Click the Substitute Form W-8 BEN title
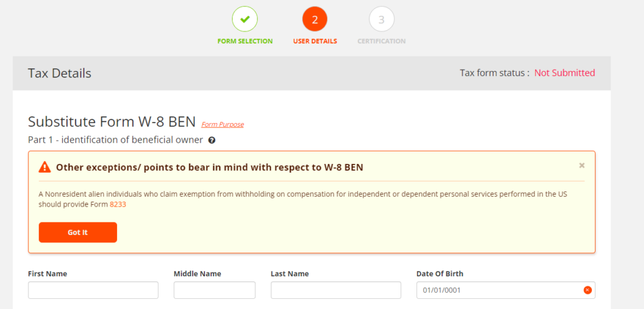The width and height of the screenshot is (644, 309). coord(112,122)
